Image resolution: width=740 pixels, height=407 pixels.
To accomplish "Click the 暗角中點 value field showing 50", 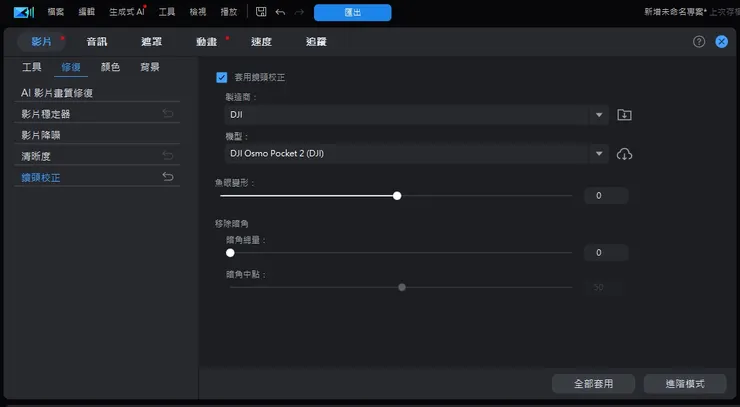I will point(604,287).
